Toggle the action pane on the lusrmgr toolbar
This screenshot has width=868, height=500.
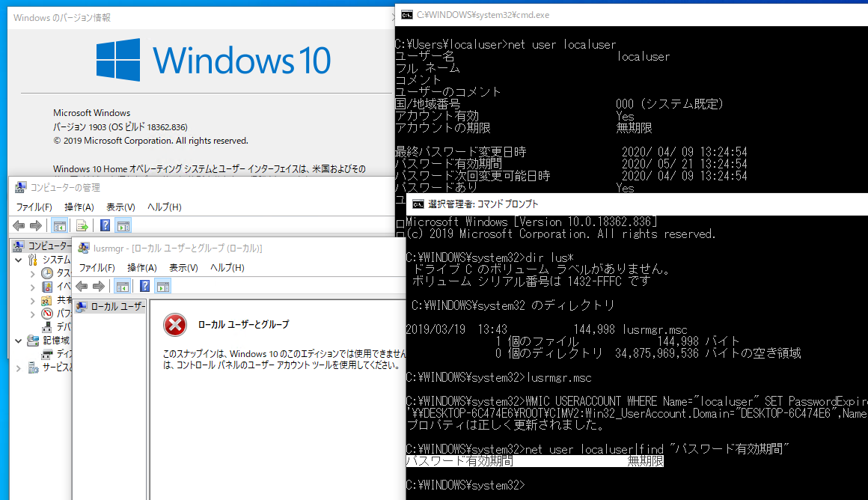click(164, 285)
